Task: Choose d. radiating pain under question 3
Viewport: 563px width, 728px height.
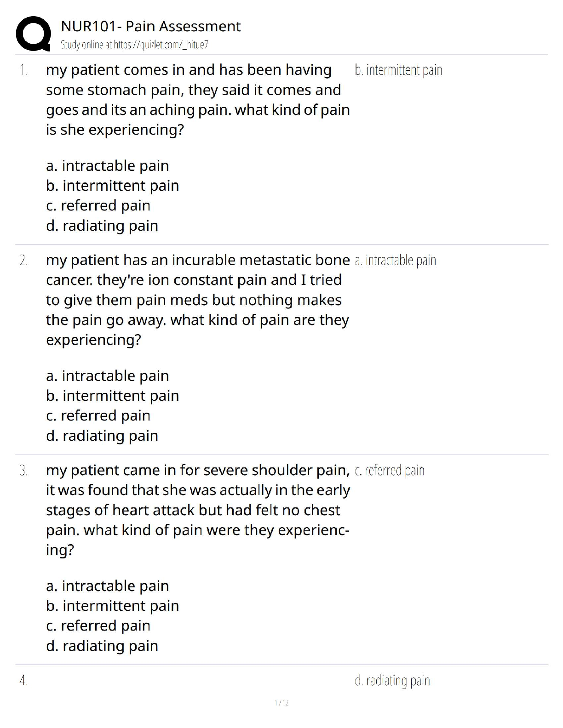Action: point(102,646)
